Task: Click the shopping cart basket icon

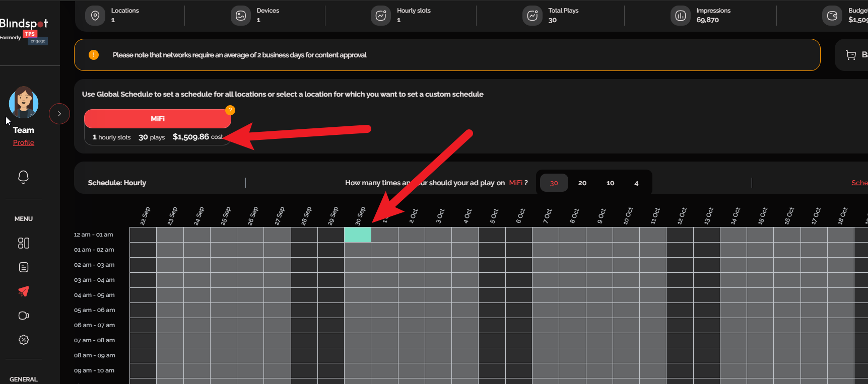Action: click(x=851, y=55)
